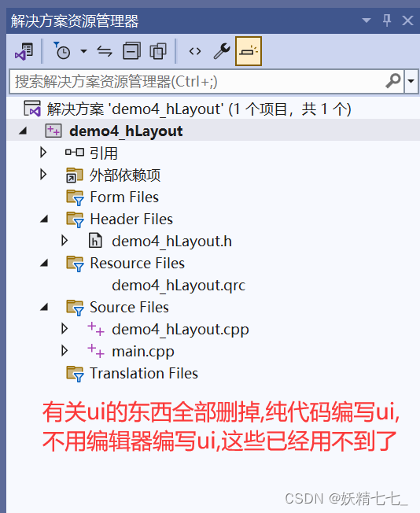This screenshot has height=513, width=420.
Task: Click the View Code toolbar icon
Action: pos(195,51)
